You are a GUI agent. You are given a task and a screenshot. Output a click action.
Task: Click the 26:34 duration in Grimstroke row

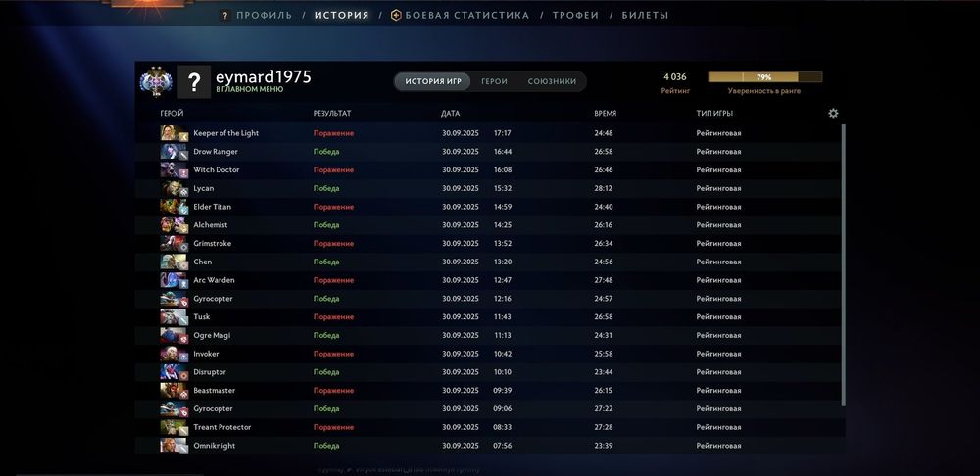(603, 243)
